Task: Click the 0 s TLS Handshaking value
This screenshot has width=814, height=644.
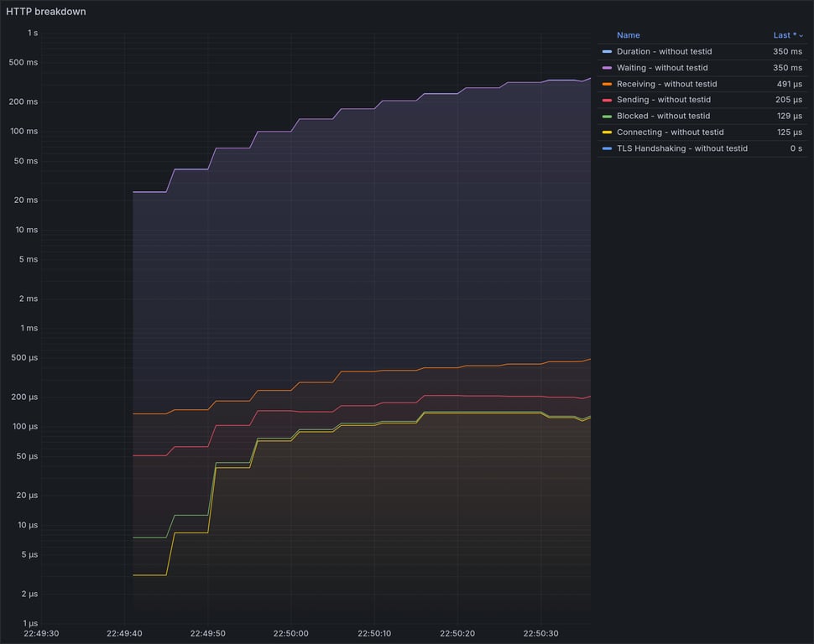Action: tap(796, 148)
